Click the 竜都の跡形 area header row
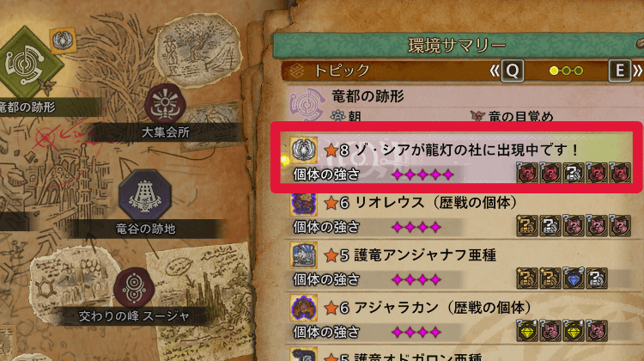The width and height of the screenshot is (644, 361). tap(464, 104)
